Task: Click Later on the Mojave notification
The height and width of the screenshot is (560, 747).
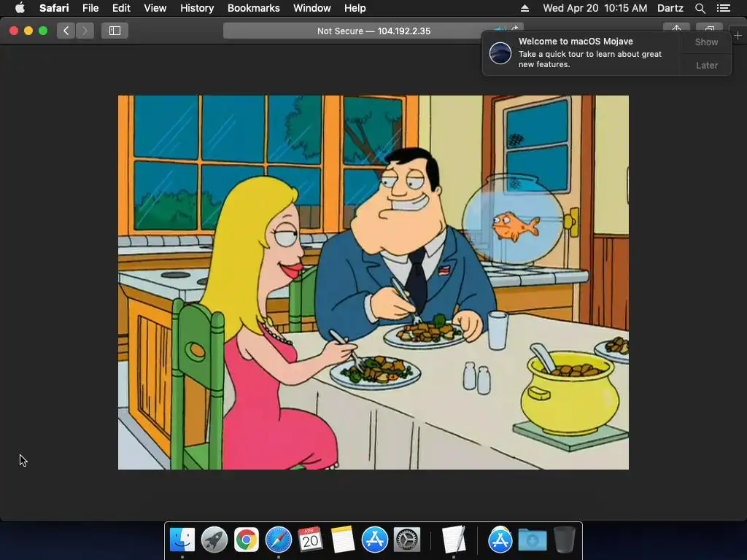Action: 706,65
